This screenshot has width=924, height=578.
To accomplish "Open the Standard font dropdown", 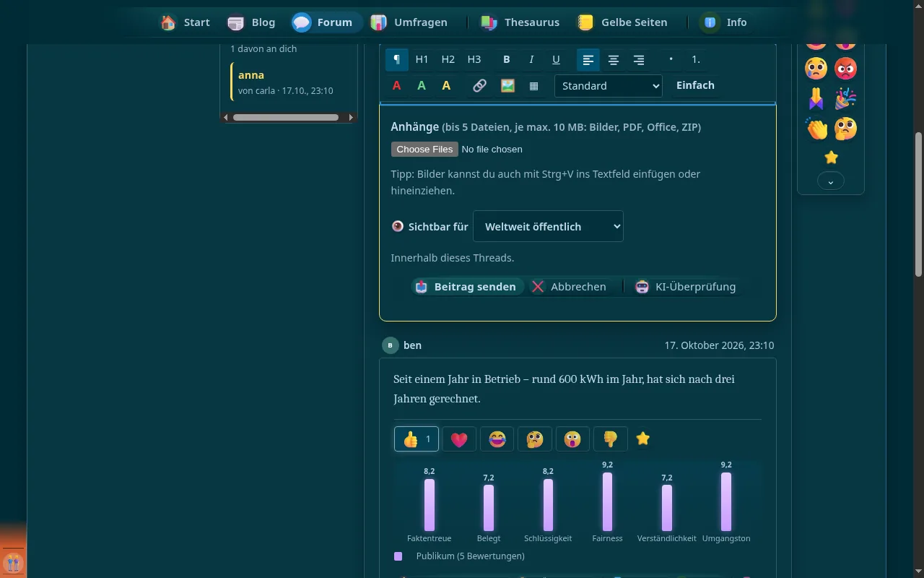I will 609,85.
